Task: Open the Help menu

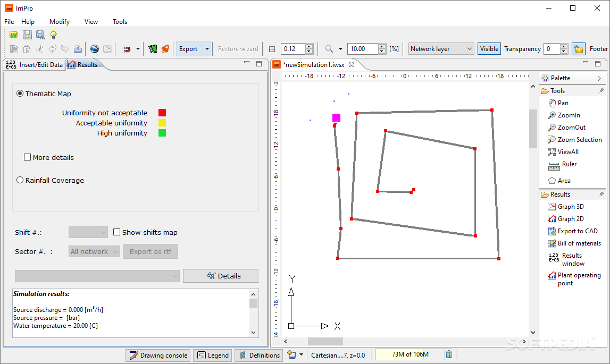Action: pos(28,22)
